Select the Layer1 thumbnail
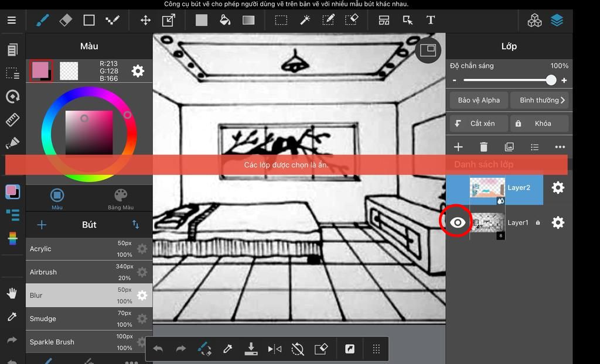600x364 pixels. pyautogui.click(x=487, y=222)
